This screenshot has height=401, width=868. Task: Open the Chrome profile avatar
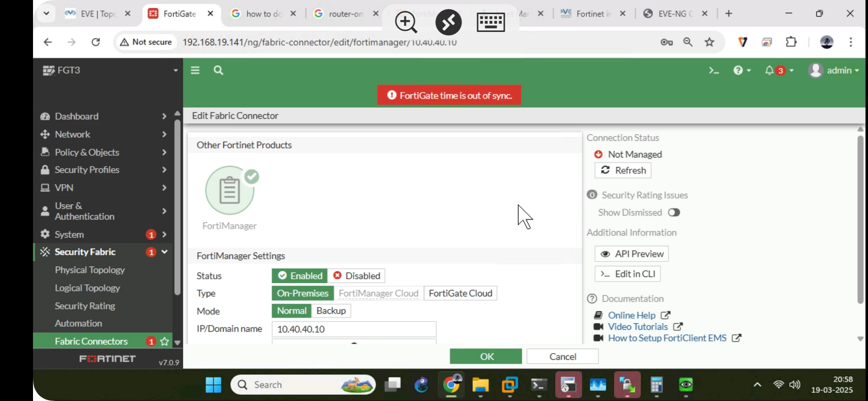(827, 42)
